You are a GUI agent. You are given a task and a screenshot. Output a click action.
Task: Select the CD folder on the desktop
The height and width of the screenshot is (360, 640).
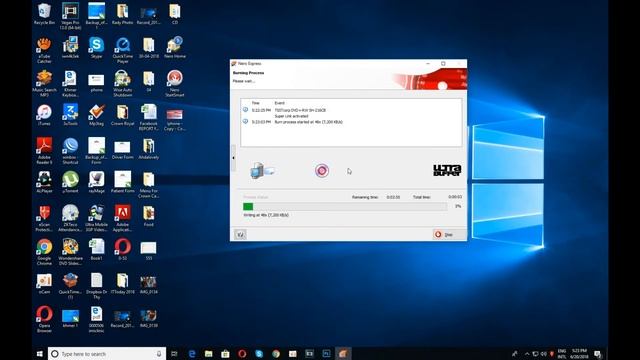pos(175,14)
